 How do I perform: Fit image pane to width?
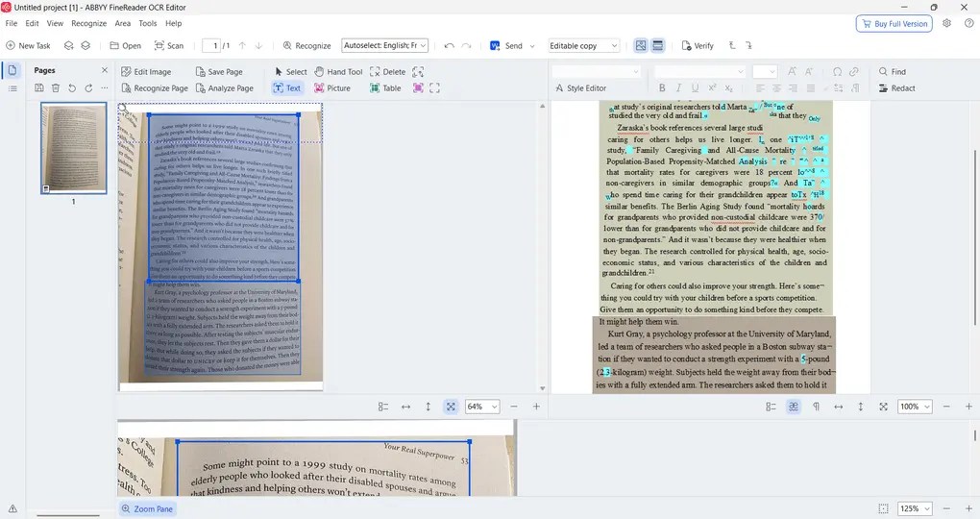(x=405, y=407)
